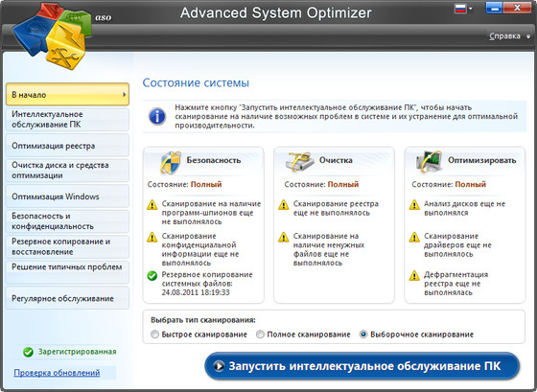Click warning icon beside конфиденциальной информации status
The height and width of the screenshot is (392, 537).
(x=152, y=237)
